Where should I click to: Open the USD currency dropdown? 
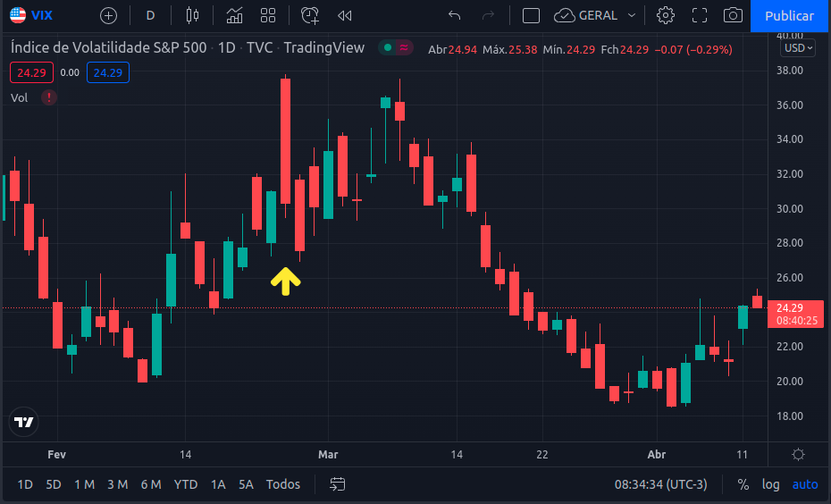click(x=798, y=48)
